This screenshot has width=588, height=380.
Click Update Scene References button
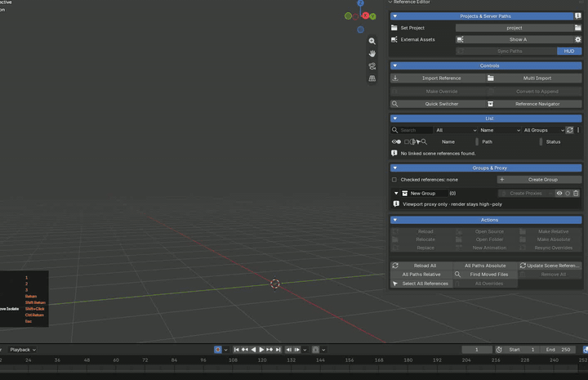550,266
